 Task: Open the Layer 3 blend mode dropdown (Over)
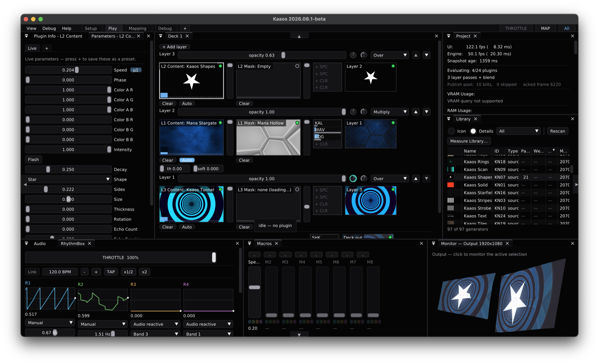click(390, 55)
